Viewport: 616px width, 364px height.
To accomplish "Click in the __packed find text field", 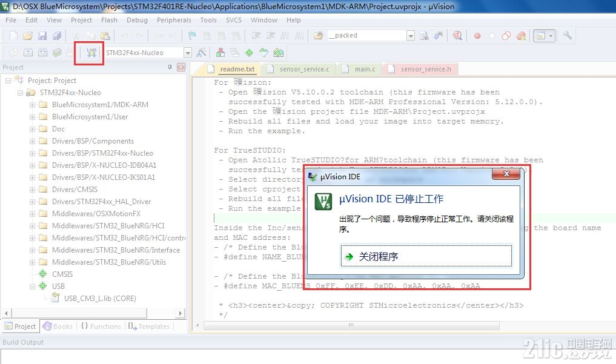I will coord(366,36).
